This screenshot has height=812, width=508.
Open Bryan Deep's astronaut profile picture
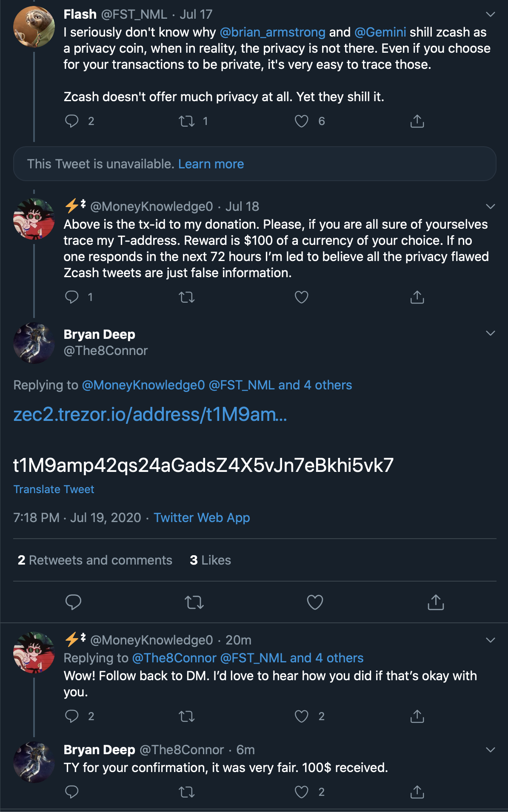coord(34,343)
